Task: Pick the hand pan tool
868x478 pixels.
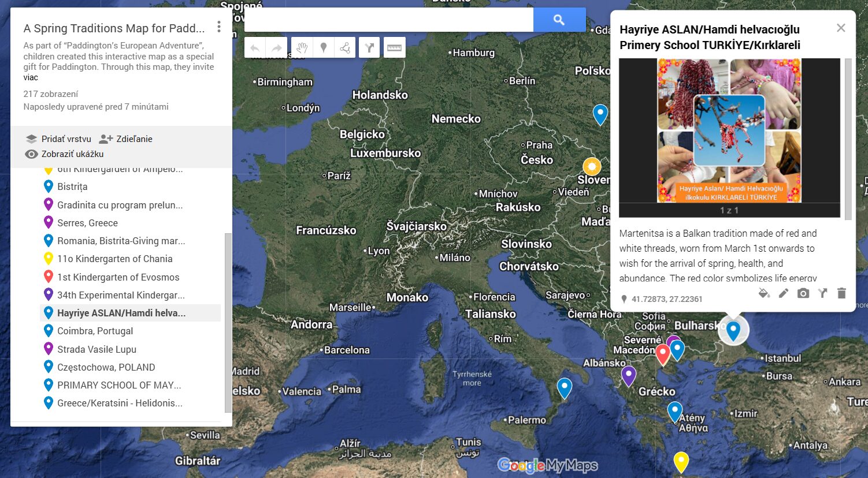Action: pyautogui.click(x=302, y=48)
